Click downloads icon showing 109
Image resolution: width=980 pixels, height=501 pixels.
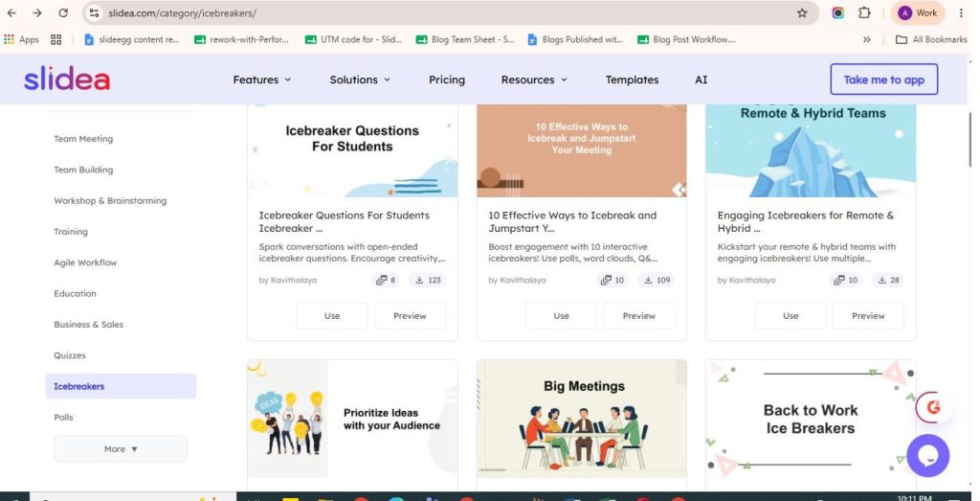(x=657, y=281)
